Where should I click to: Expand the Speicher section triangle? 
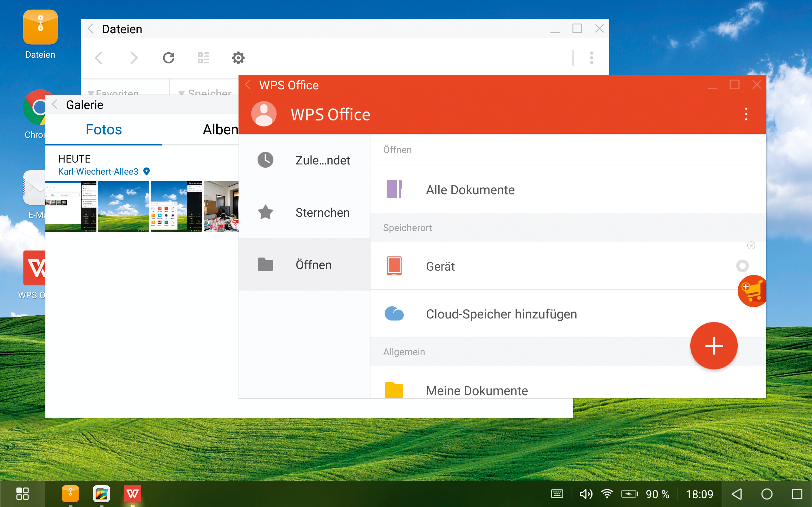pos(181,92)
